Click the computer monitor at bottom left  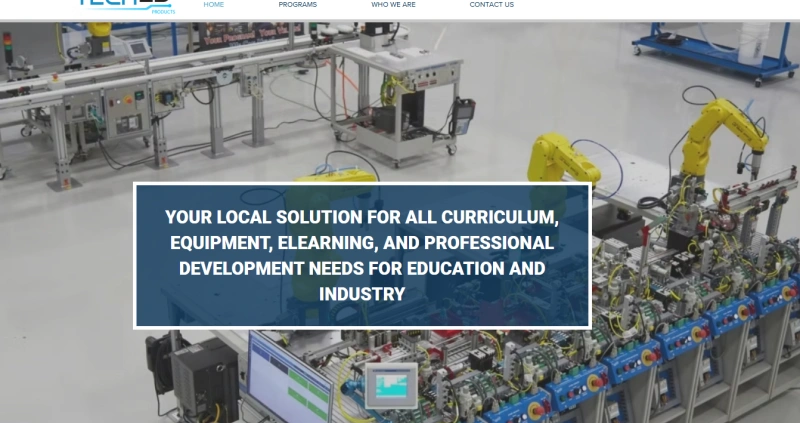coord(288,378)
